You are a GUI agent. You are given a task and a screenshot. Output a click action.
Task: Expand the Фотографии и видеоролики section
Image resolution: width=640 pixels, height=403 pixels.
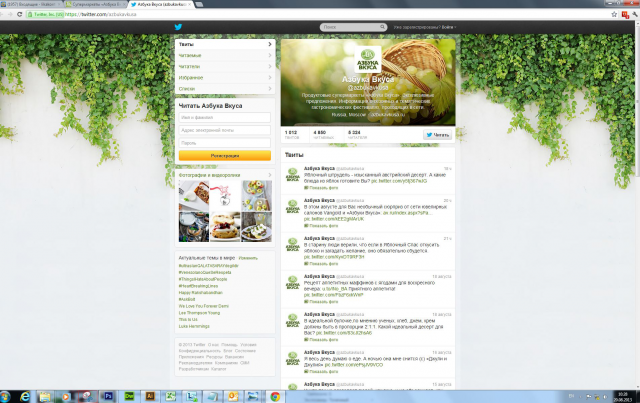coord(225,175)
